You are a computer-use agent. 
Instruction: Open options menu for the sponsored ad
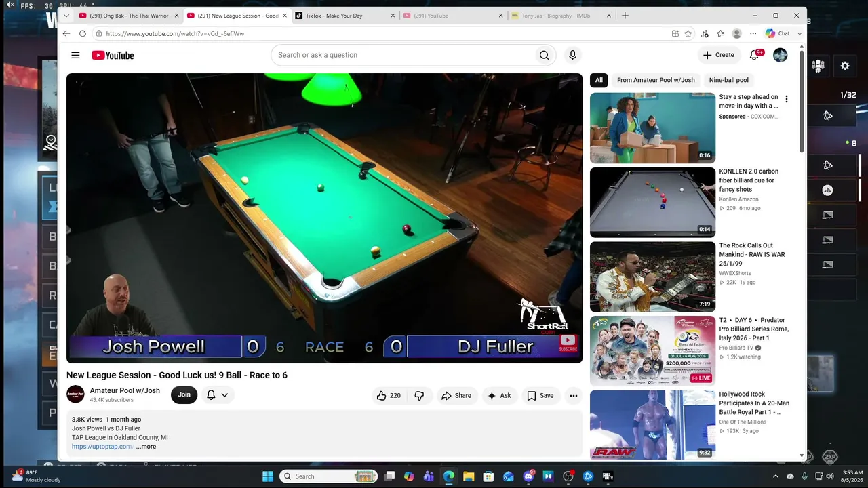point(787,99)
